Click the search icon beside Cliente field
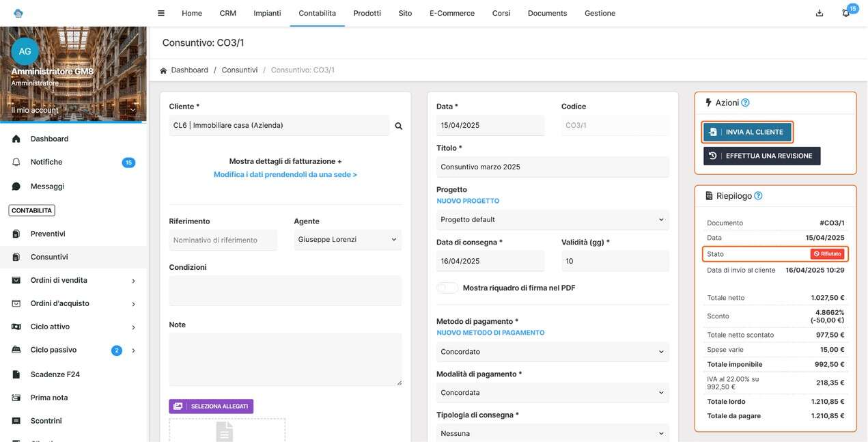The image size is (868, 442). tap(399, 126)
